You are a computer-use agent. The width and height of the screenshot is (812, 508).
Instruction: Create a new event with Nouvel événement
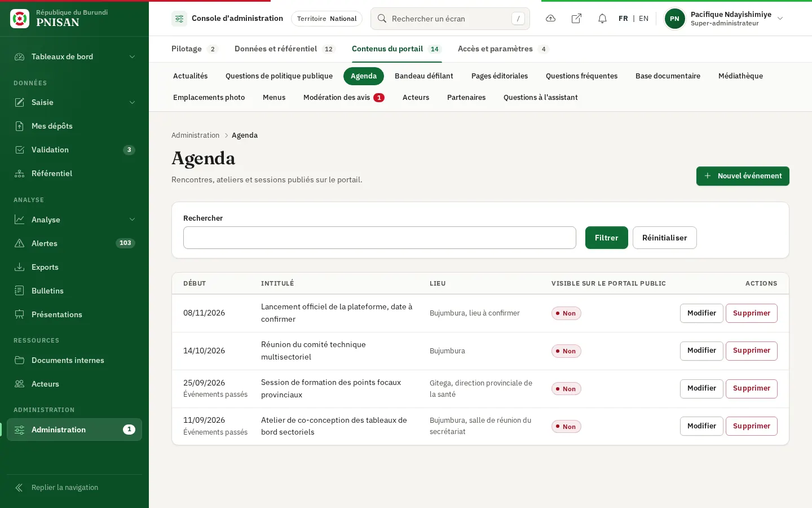(743, 176)
